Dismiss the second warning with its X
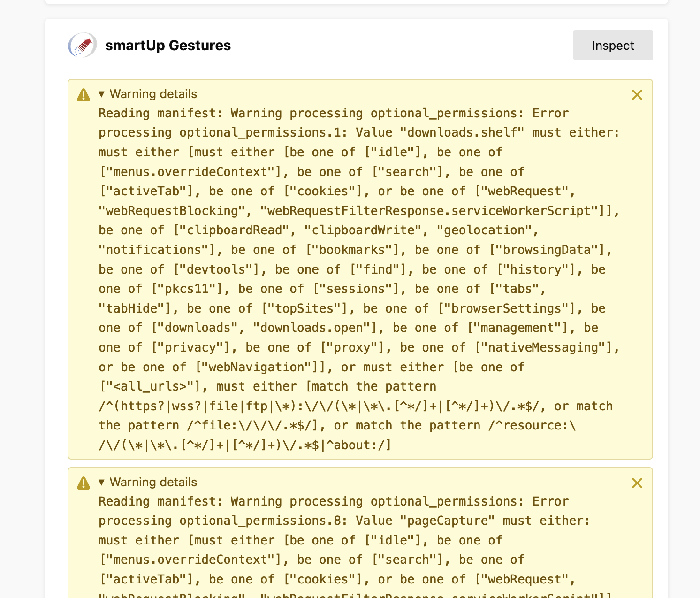Screen dimensions: 700x598 [637, 483]
